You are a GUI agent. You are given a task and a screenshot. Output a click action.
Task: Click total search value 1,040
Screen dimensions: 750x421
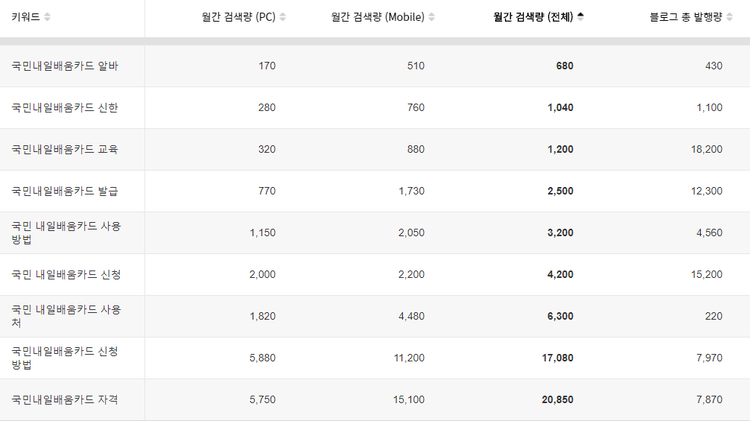pos(561,108)
